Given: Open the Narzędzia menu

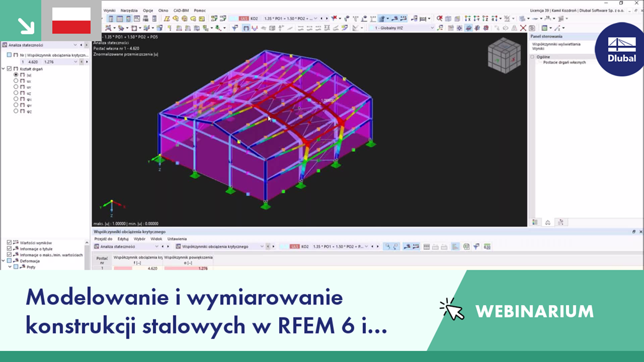Looking at the screenshot, I should click(129, 11).
